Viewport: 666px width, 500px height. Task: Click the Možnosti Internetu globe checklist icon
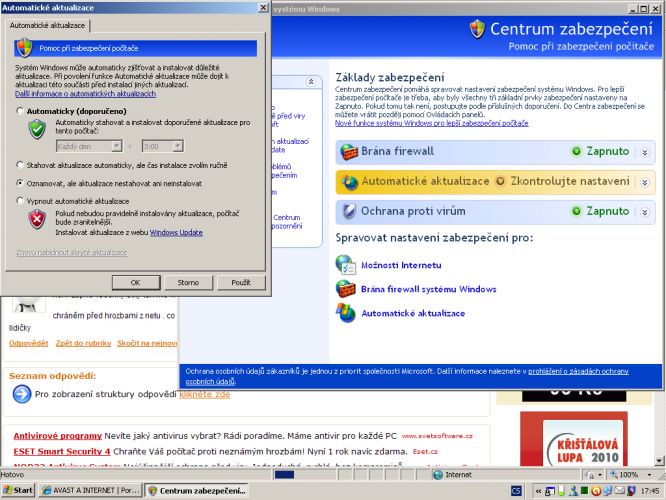[x=345, y=265]
